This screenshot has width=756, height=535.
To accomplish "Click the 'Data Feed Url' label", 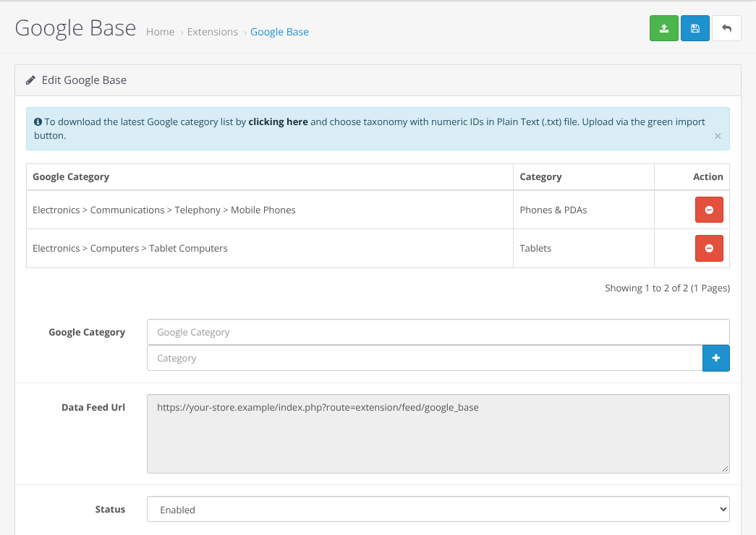I will [93, 407].
